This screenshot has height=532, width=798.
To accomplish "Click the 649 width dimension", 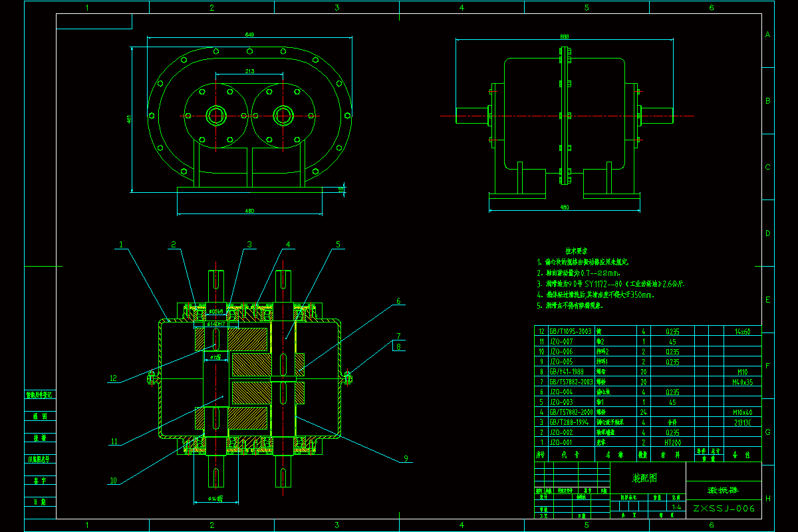I will [249, 35].
